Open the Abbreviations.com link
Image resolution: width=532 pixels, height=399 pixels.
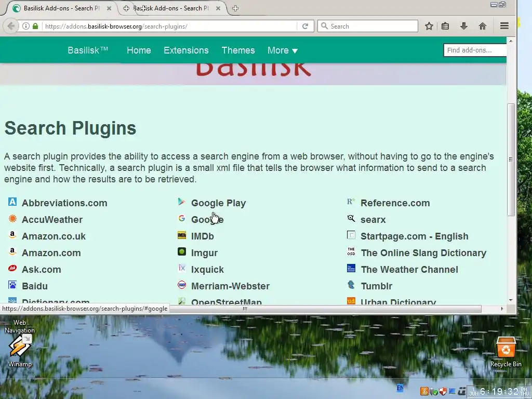point(64,203)
